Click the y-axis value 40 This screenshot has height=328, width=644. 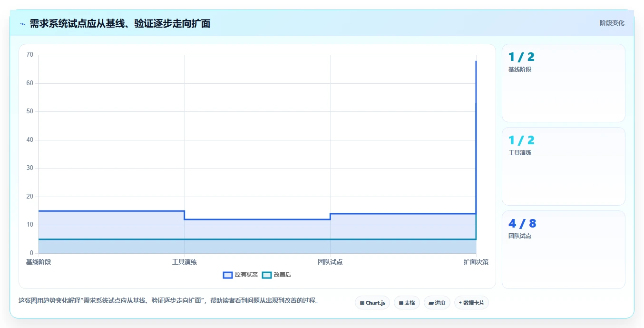pos(30,140)
